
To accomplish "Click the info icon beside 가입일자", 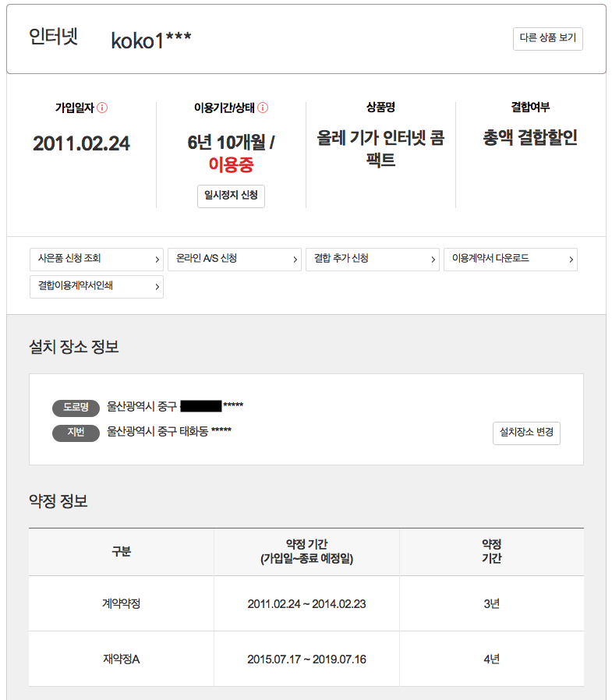I will tap(102, 108).
